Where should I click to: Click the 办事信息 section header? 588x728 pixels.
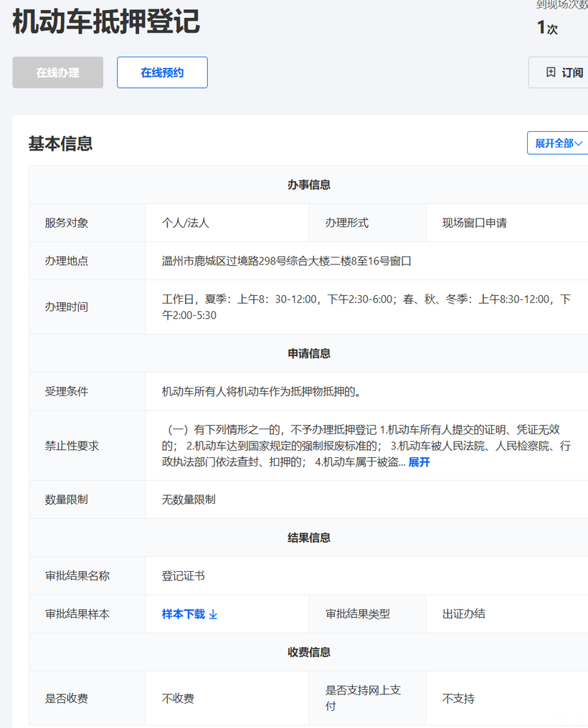coord(308,185)
